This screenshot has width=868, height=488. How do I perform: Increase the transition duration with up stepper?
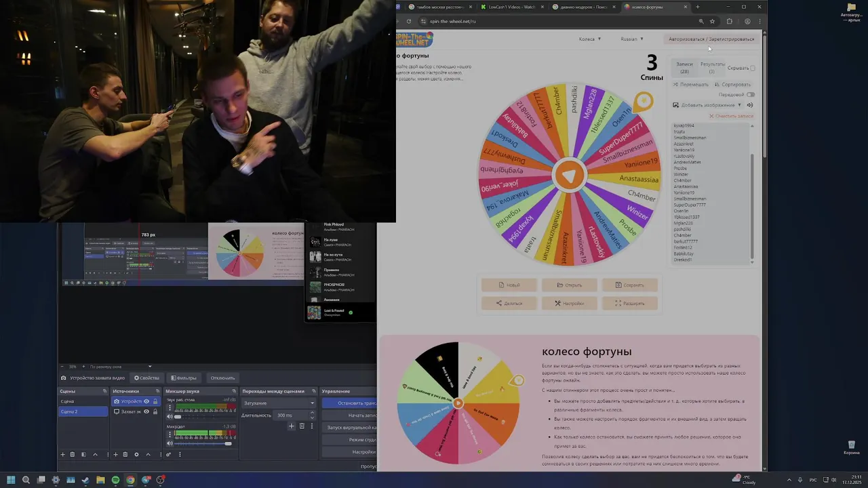[x=313, y=413]
